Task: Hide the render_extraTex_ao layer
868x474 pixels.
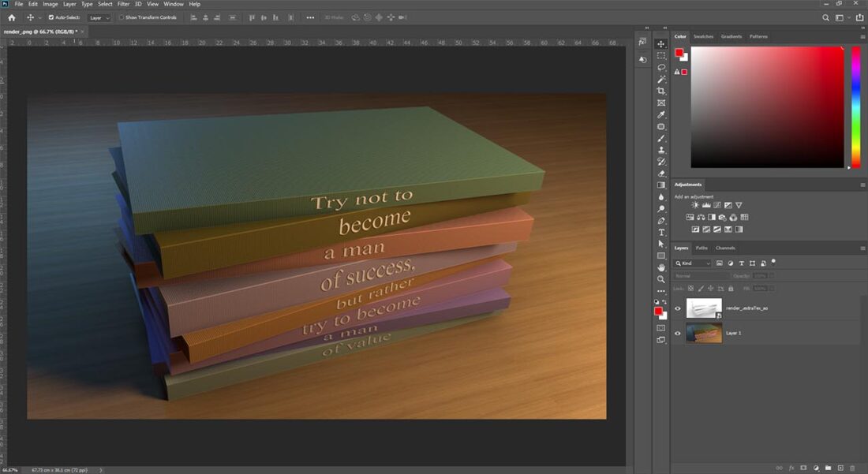Action: pyautogui.click(x=677, y=308)
